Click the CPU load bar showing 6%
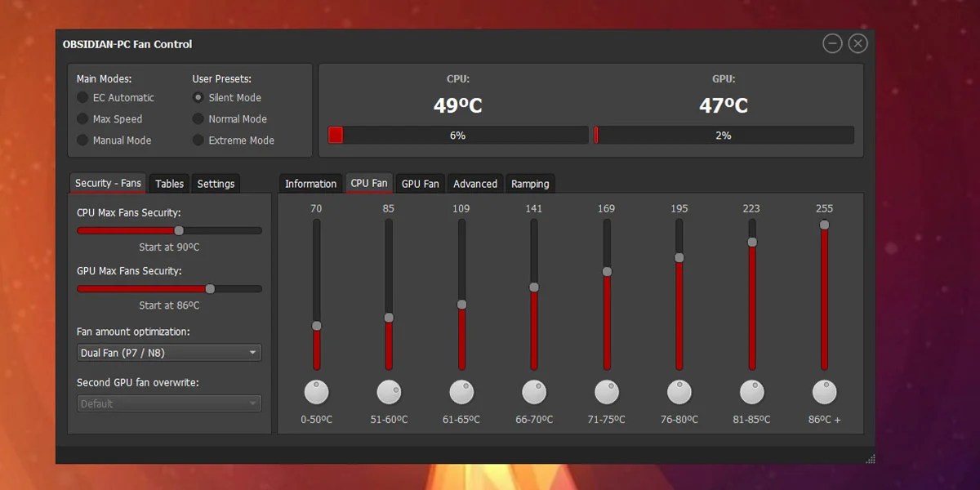 click(457, 136)
